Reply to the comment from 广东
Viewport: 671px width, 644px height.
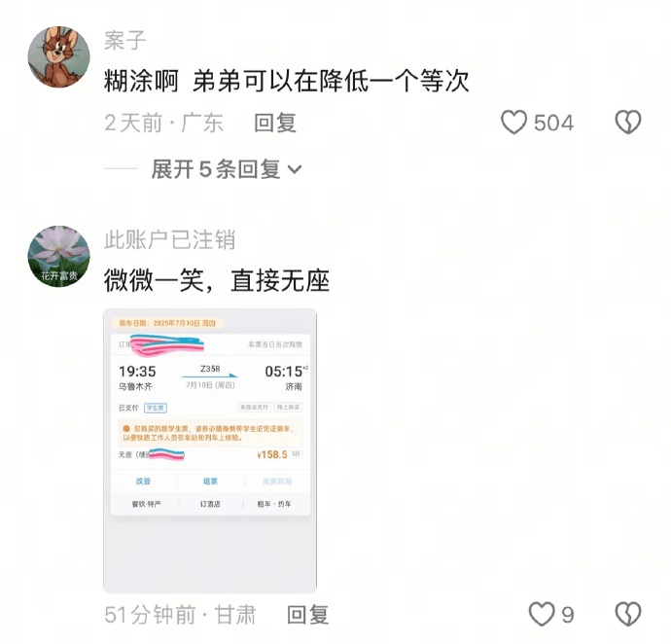tap(275, 123)
